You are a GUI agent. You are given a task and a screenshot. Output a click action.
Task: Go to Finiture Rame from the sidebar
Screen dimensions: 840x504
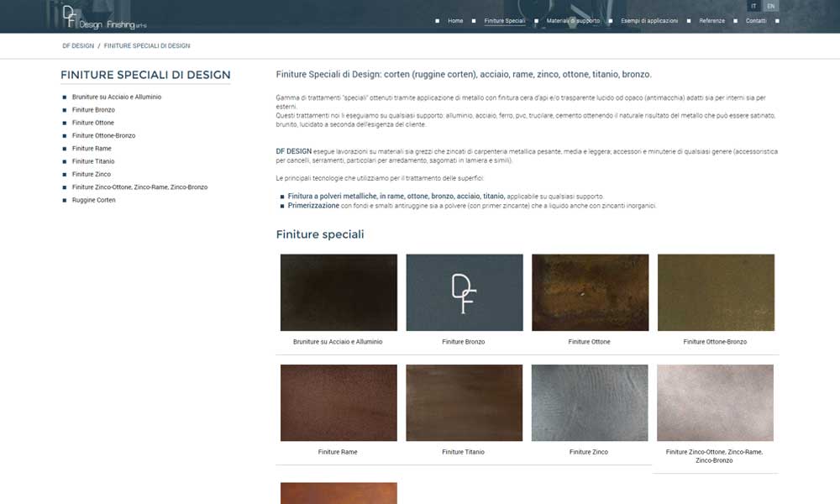pos(92,149)
